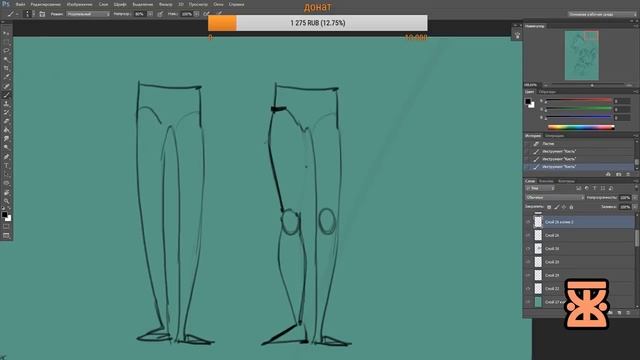Delete current state in History panel

pyautogui.click(x=628, y=174)
